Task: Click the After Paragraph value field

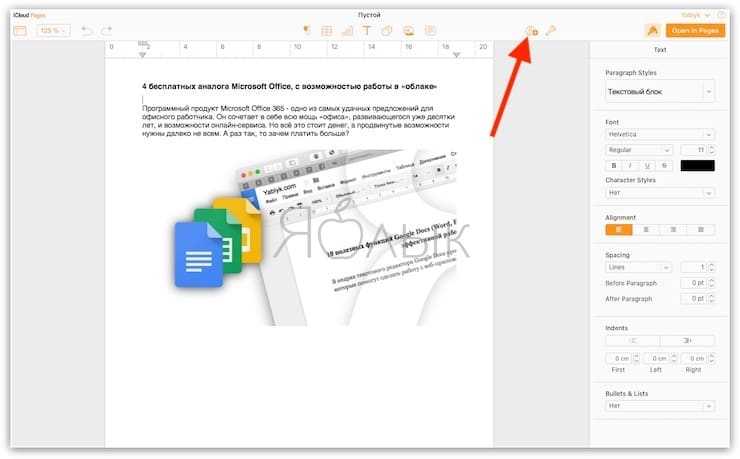Action: coord(693,299)
